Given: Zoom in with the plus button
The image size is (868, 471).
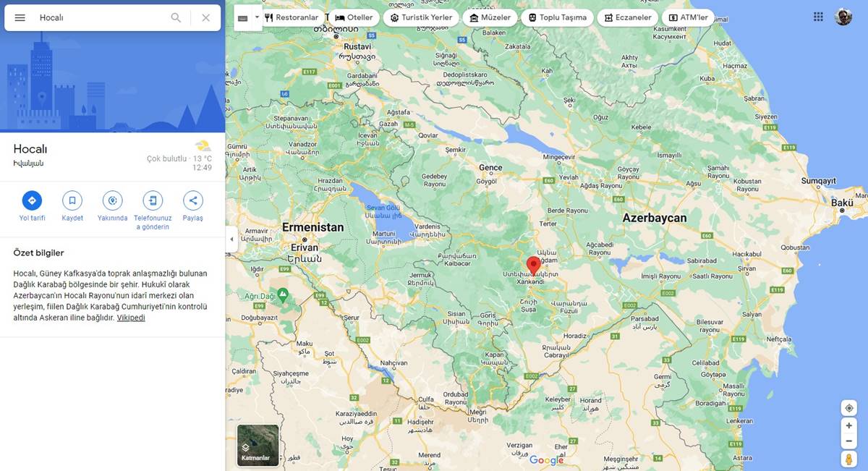Looking at the screenshot, I should tap(849, 425).
